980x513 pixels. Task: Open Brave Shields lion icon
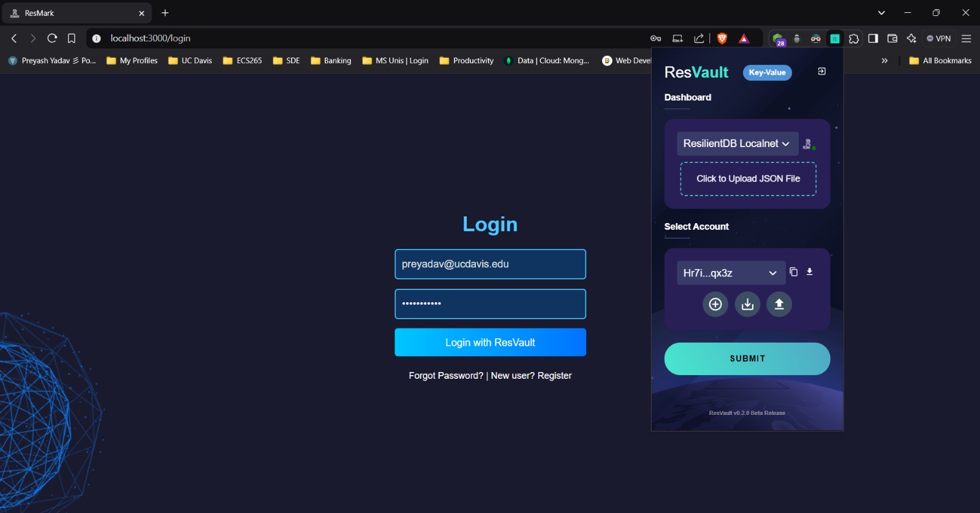click(x=722, y=38)
